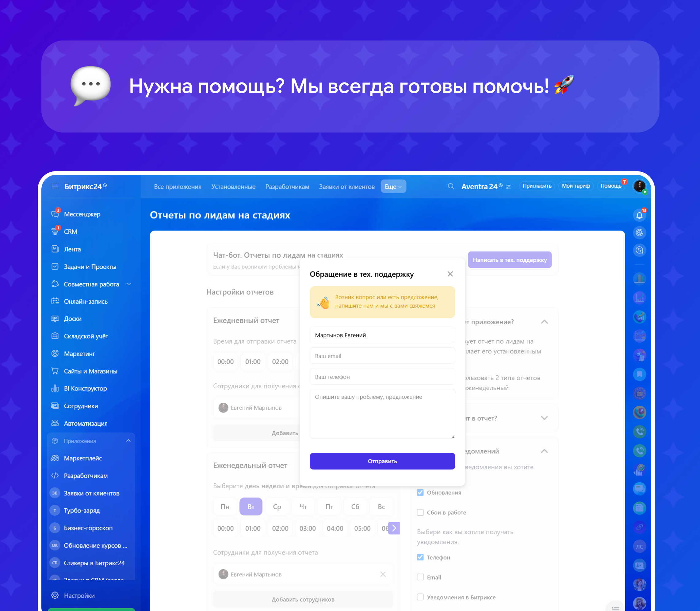Click the notifications bell icon

click(639, 215)
